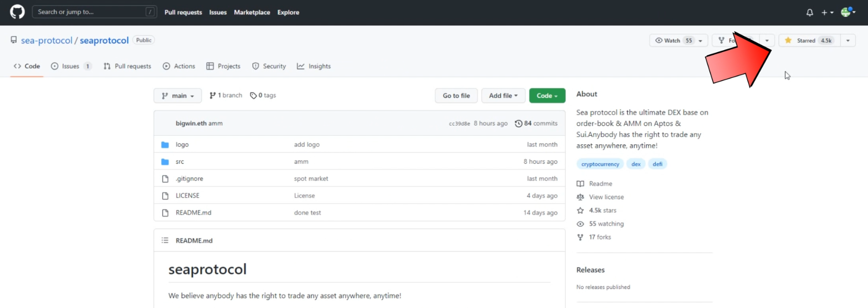Select the cryptocurrency topic tag
Image resolution: width=868 pixels, height=308 pixels.
[x=600, y=164]
